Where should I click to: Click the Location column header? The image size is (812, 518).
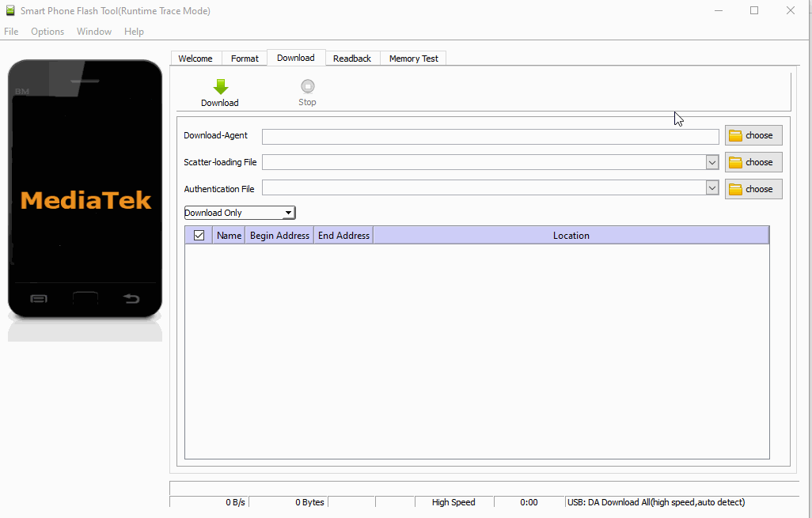[x=571, y=235]
